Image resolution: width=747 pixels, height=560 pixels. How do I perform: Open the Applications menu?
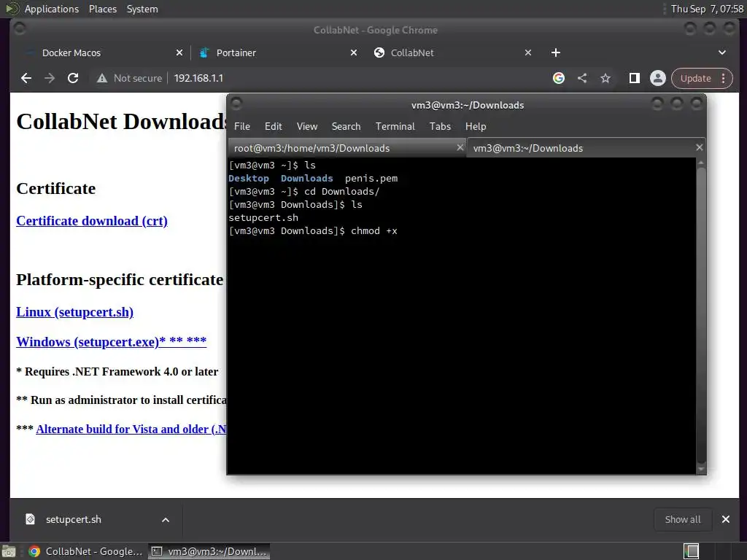(x=52, y=9)
